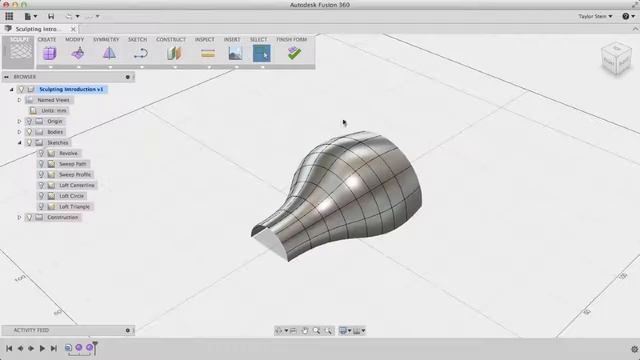640x360 pixels.
Task: Open the SYMMETRY menu
Action: [106, 40]
